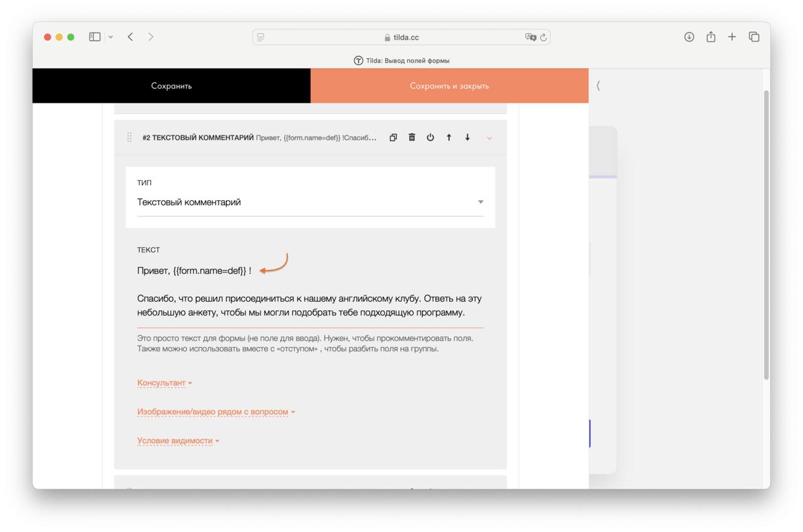
Task: Expand Условие видимости settings
Action: click(178, 441)
